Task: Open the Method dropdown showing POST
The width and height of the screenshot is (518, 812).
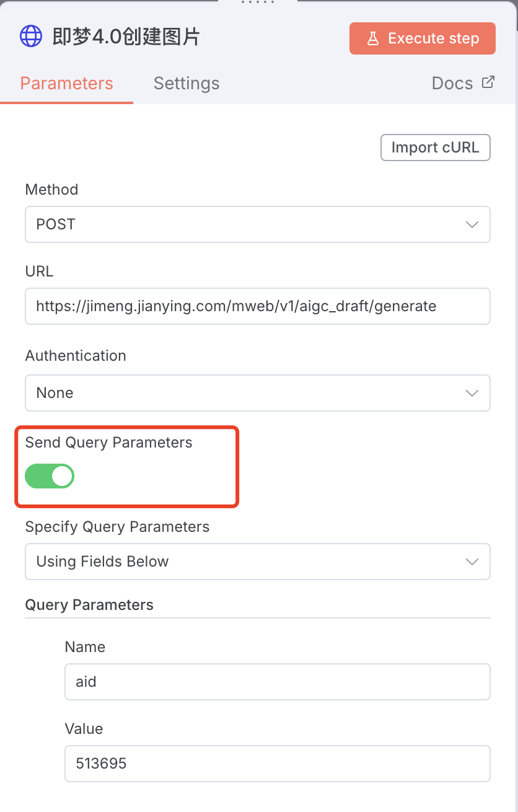Action: (x=257, y=224)
